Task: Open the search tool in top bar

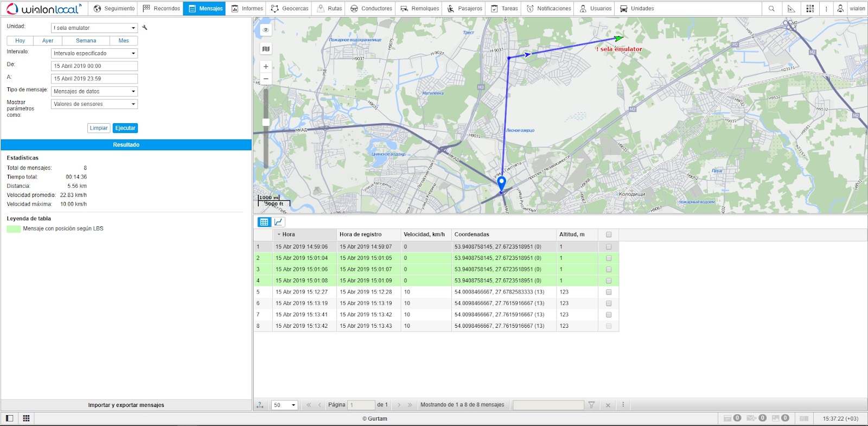Action: click(771, 9)
